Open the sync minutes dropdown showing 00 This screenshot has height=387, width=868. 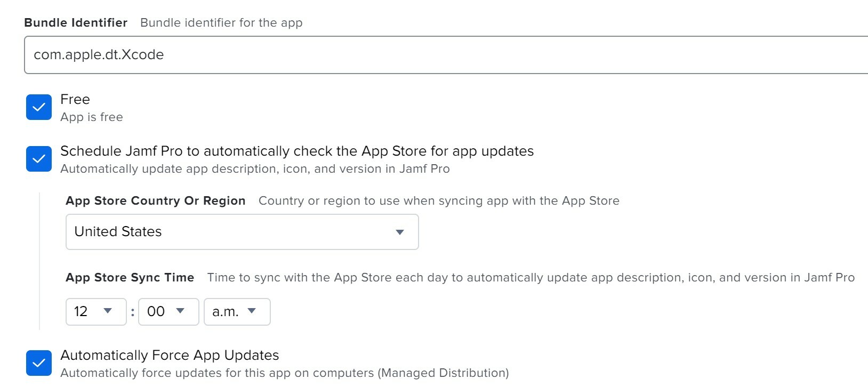(168, 312)
